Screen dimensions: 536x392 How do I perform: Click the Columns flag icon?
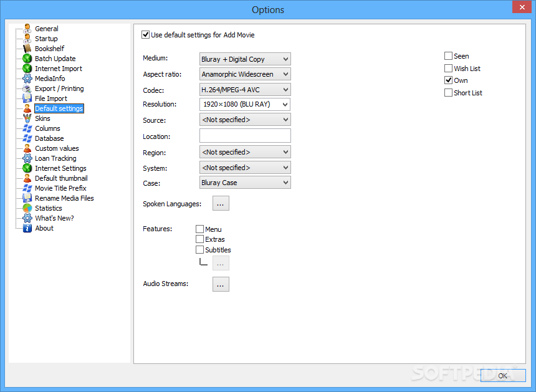[x=27, y=128]
